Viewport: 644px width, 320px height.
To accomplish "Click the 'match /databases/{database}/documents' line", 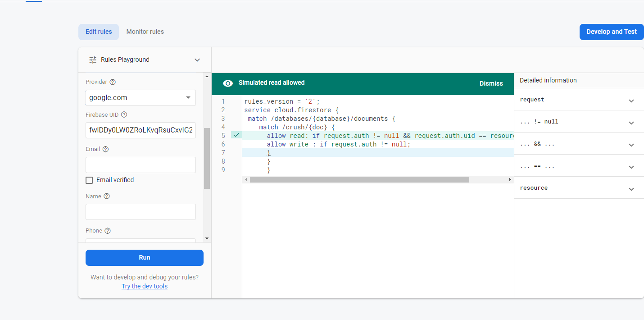I will [321, 119].
